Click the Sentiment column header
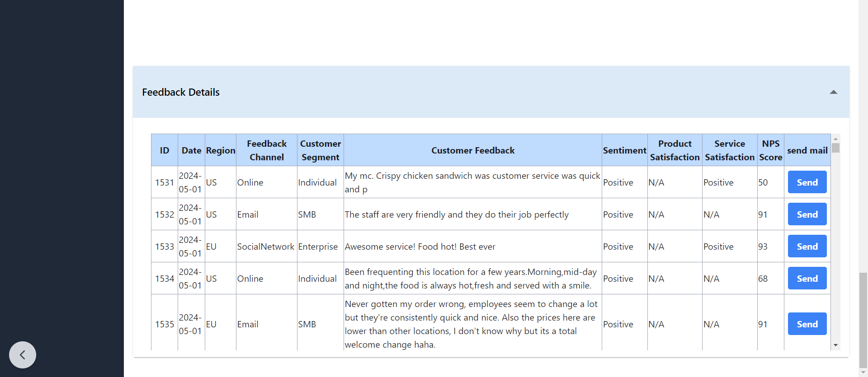868x377 pixels. click(624, 150)
